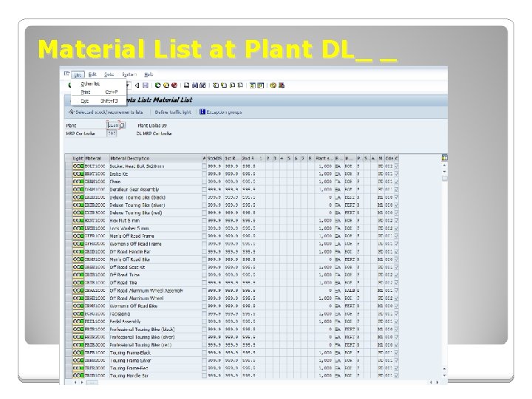Click the Create New Session icon

click(x=253, y=86)
